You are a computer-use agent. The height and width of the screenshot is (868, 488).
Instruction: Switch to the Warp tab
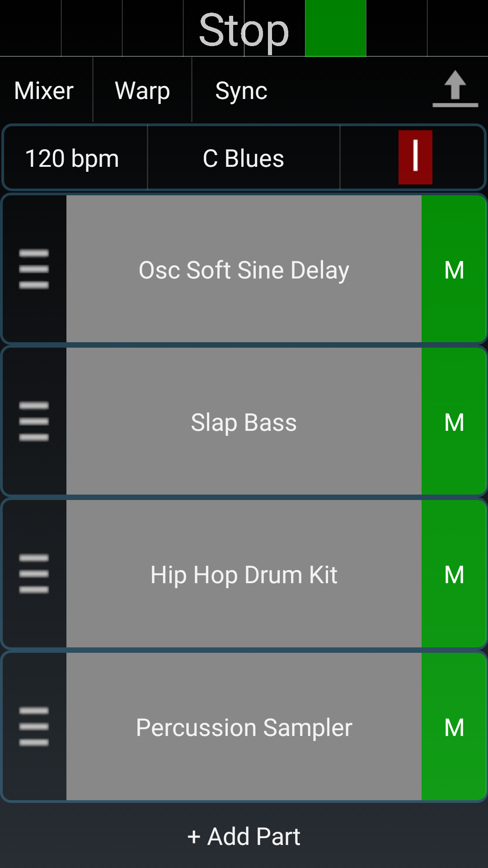(x=142, y=90)
